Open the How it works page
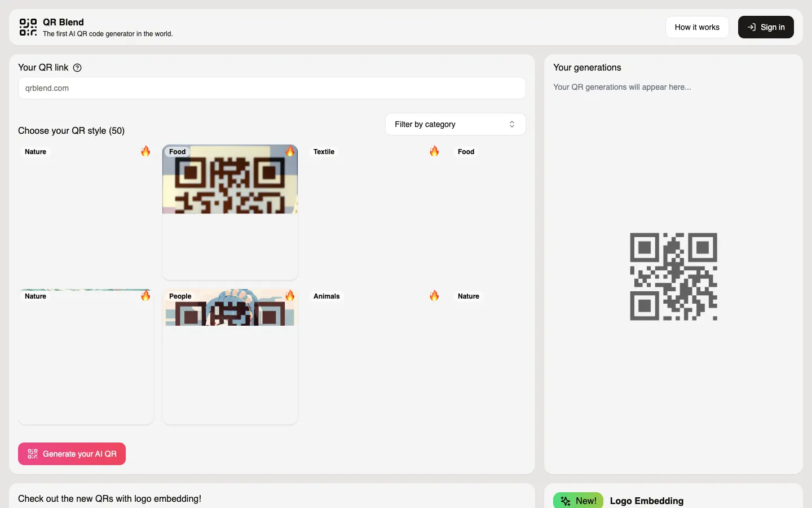Viewport: 812px width, 508px height. click(x=697, y=27)
